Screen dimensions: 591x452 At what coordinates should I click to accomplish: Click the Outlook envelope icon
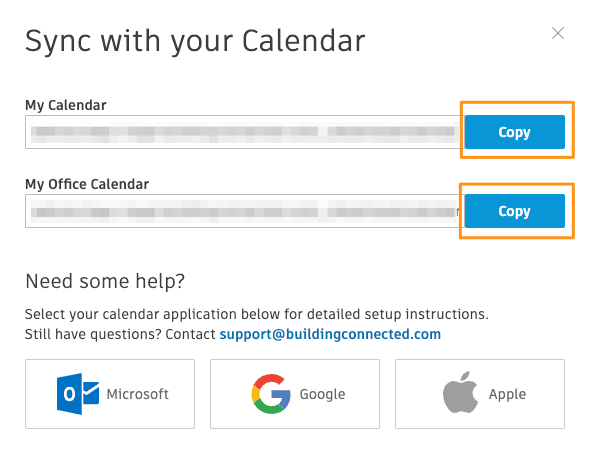78,394
